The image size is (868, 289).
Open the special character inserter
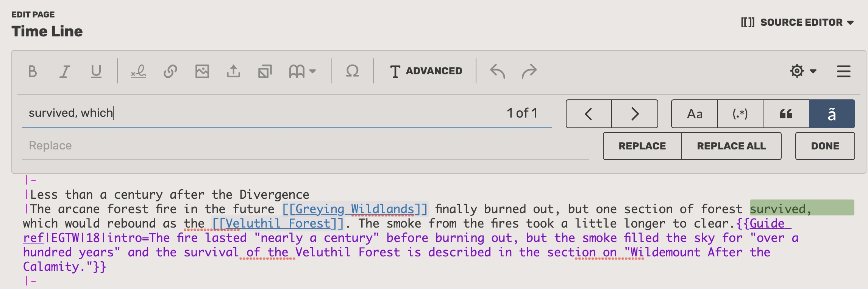coord(353,71)
